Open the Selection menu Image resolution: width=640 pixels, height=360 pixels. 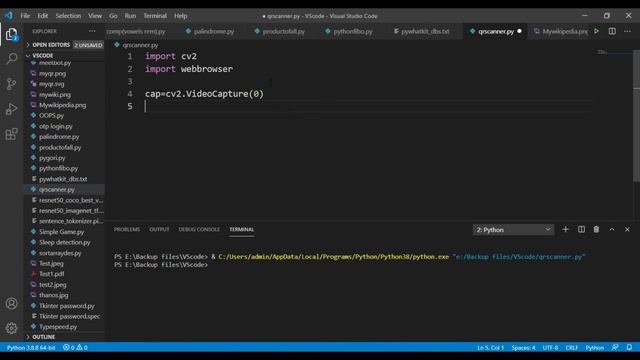tap(68, 16)
